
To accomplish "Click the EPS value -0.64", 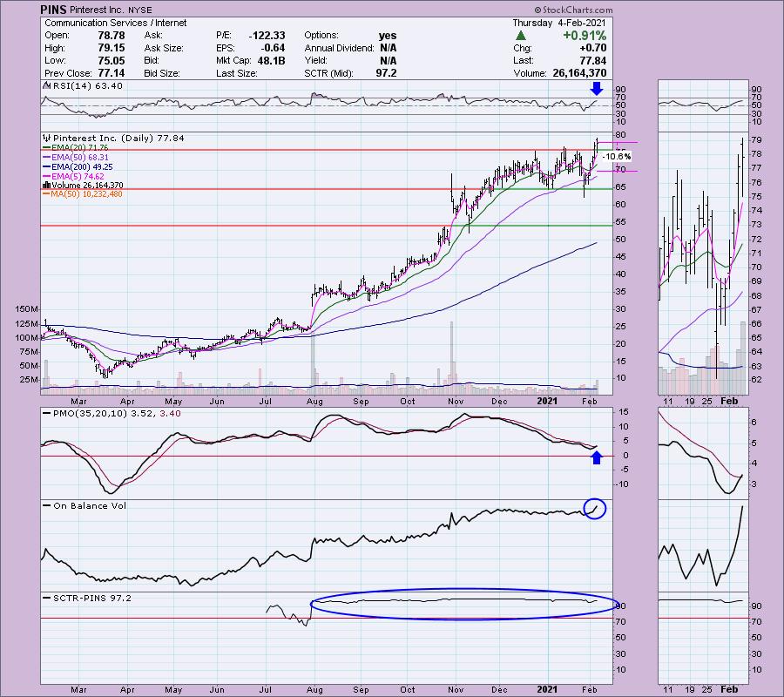I will (x=273, y=48).
